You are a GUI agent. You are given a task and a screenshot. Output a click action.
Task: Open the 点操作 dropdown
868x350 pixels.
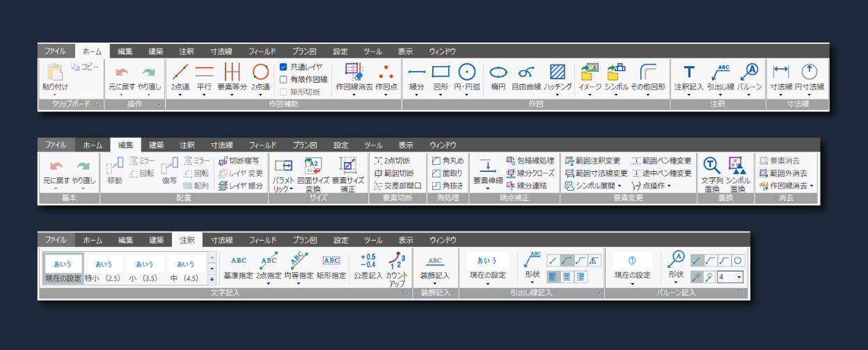pos(669,186)
